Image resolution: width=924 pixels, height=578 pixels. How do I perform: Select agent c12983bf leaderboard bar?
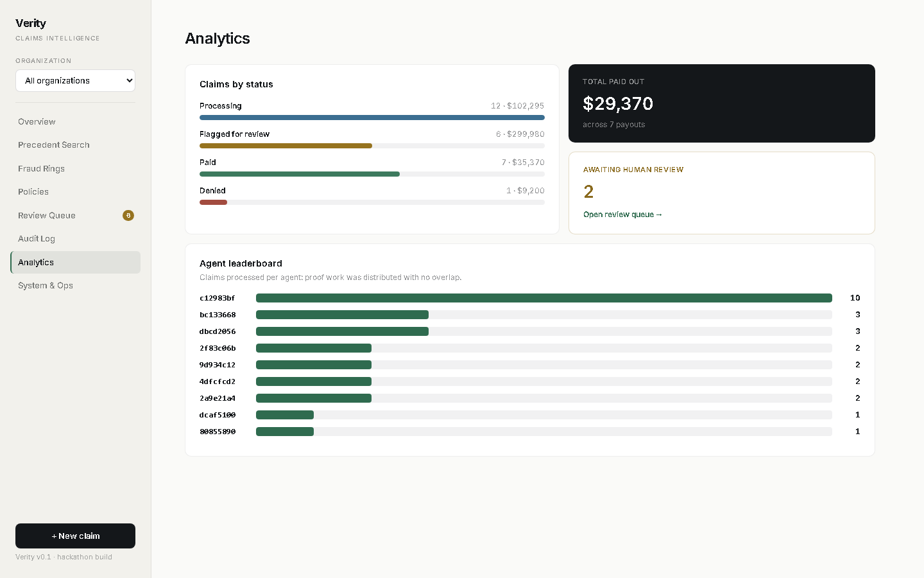[x=544, y=298]
